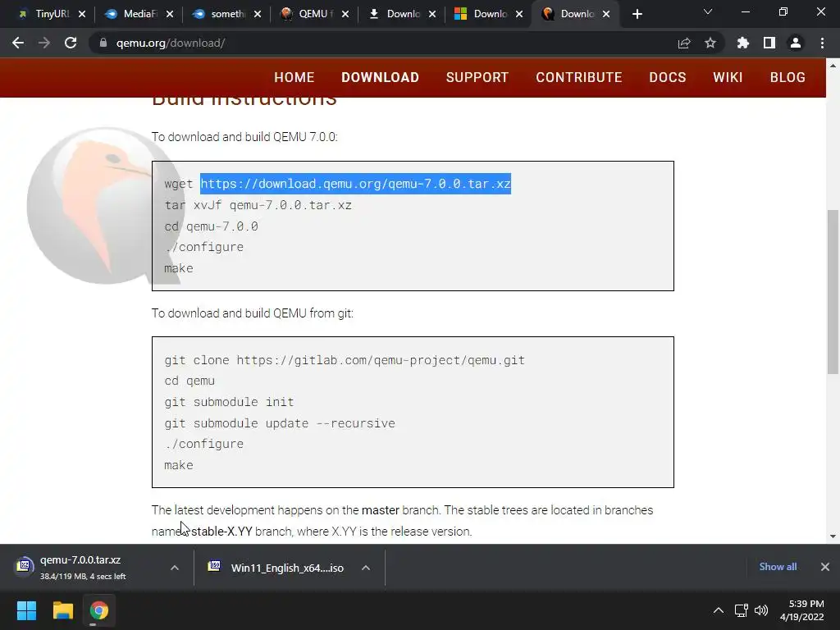Close the 'someth' tab
This screenshot has height=630, width=840.
click(x=258, y=14)
